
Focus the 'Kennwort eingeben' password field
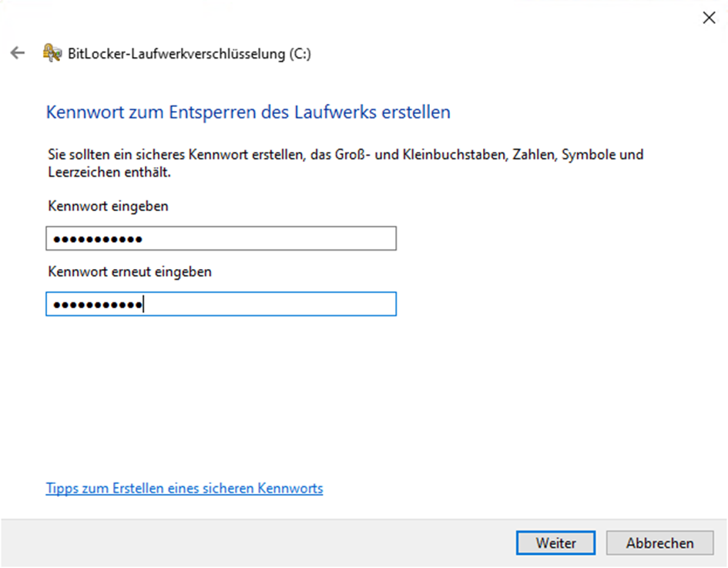[x=221, y=238]
